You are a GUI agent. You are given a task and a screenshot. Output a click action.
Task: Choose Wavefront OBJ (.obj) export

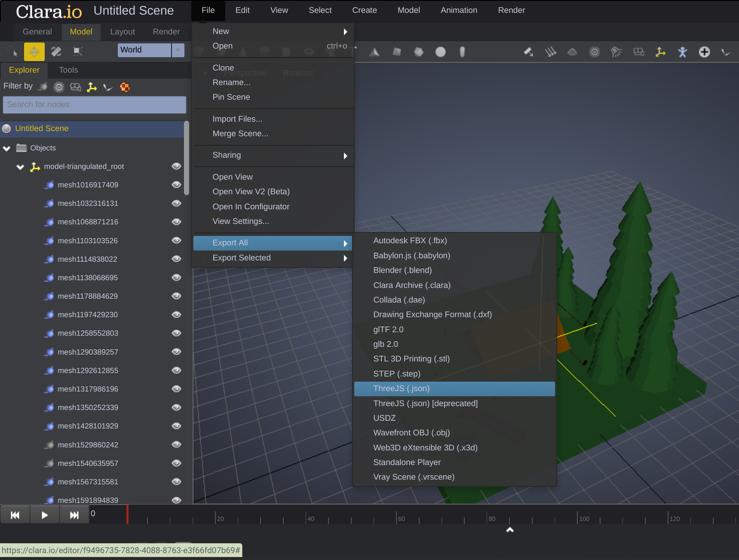click(x=411, y=433)
